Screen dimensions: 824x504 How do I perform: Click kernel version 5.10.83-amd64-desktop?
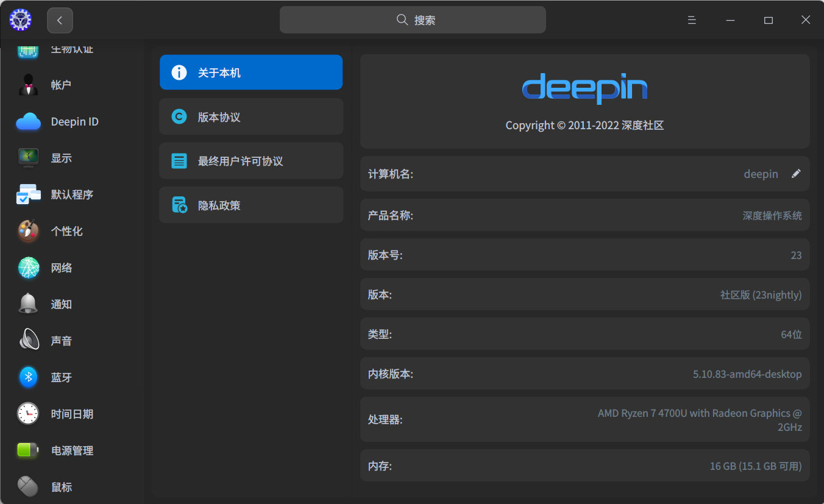[747, 374]
